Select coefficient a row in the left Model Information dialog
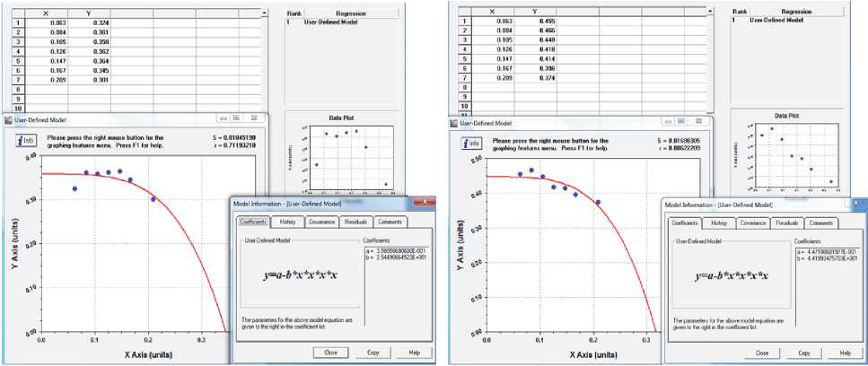Image resolution: width=868 pixels, height=366 pixels. (x=396, y=250)
